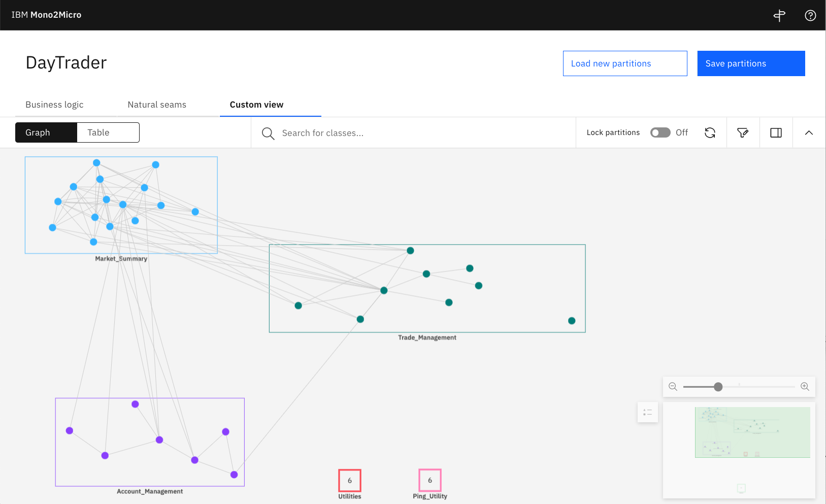Select the Trade_Management partition label
The image size is (826, 504).
point(427,338)
